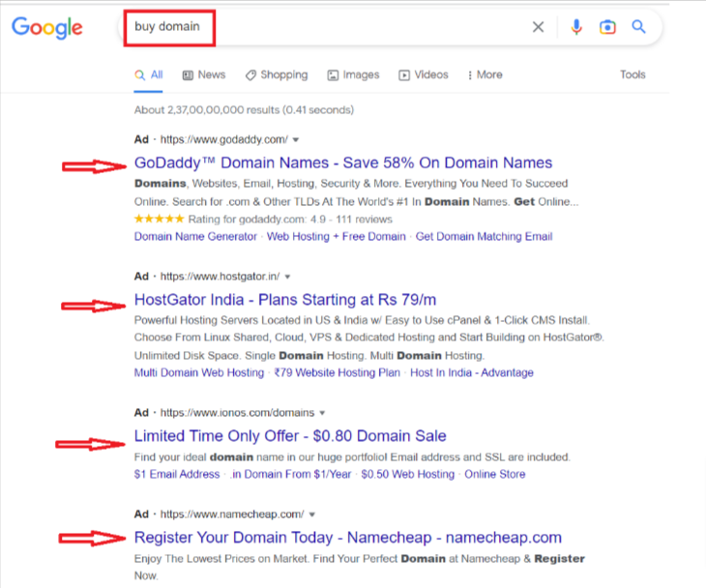Screen dimensions: 706x588
Task: Switch to the News tab
Action: [204, 74]
